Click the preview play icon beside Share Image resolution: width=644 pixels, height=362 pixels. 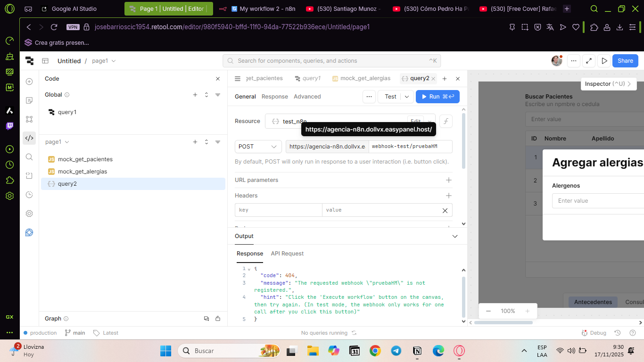pos(604,60)
